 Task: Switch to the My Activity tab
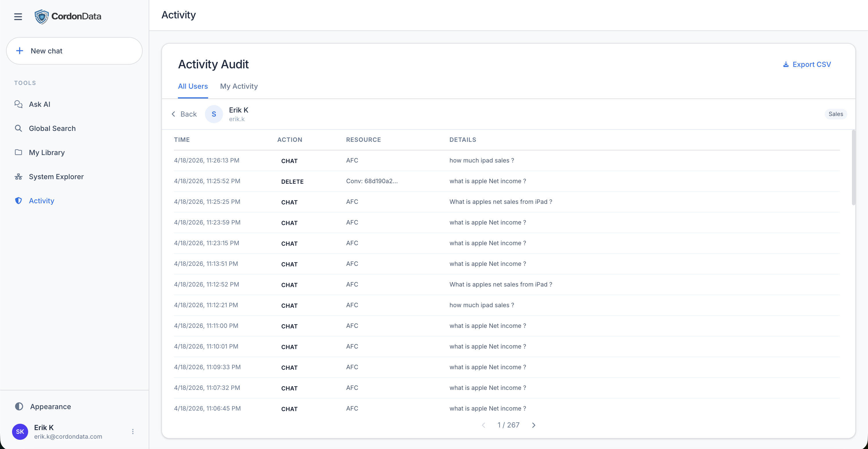click(239, 86)
